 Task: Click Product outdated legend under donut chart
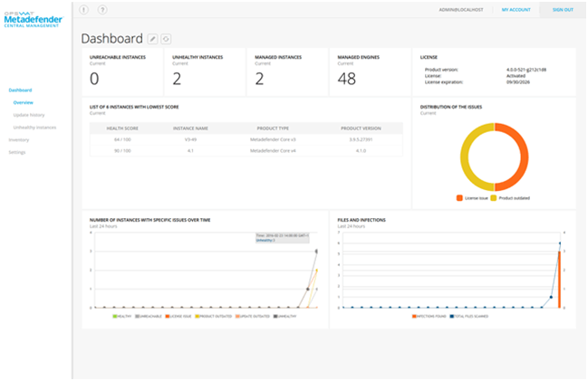point(510,198)
